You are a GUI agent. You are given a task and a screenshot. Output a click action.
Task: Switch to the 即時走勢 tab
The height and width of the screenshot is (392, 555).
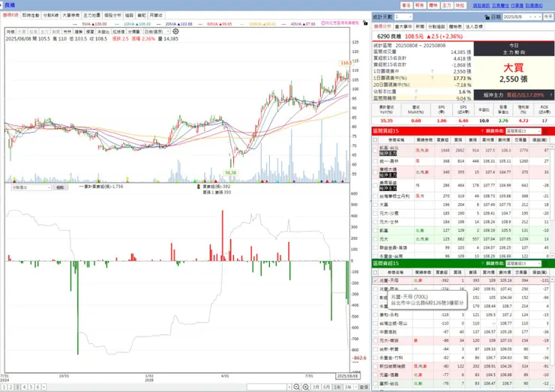(x=31, y=15)
